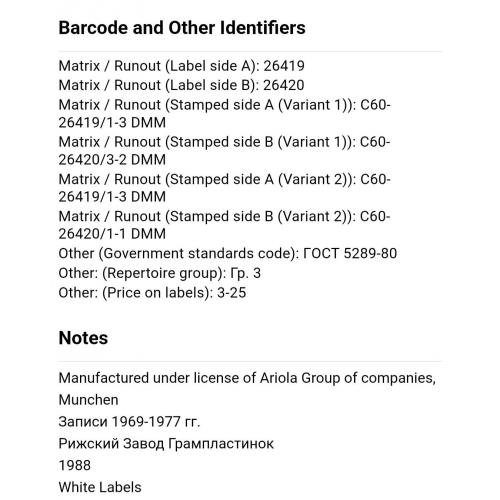Click the Repertoire group Гр. 3 line

(159, 273)
